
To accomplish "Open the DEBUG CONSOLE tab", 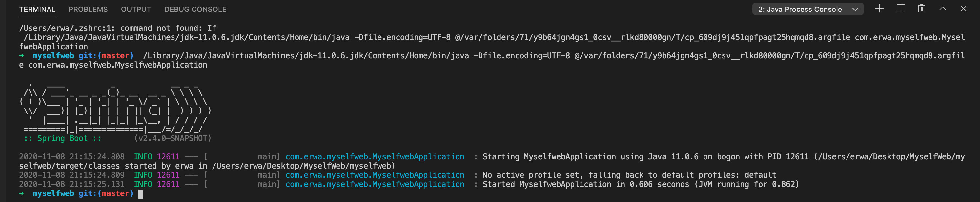I will tap(195, 9).
